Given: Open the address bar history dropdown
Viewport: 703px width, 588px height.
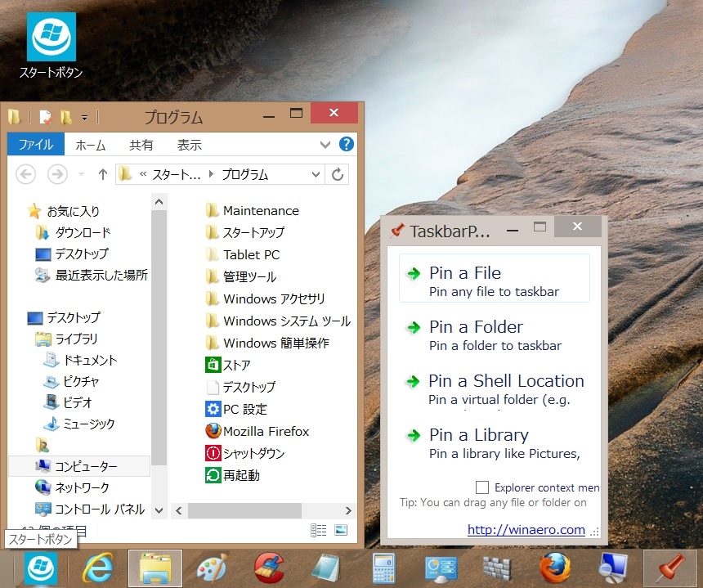Looking at the screenshot, I should tap(316, 174).
